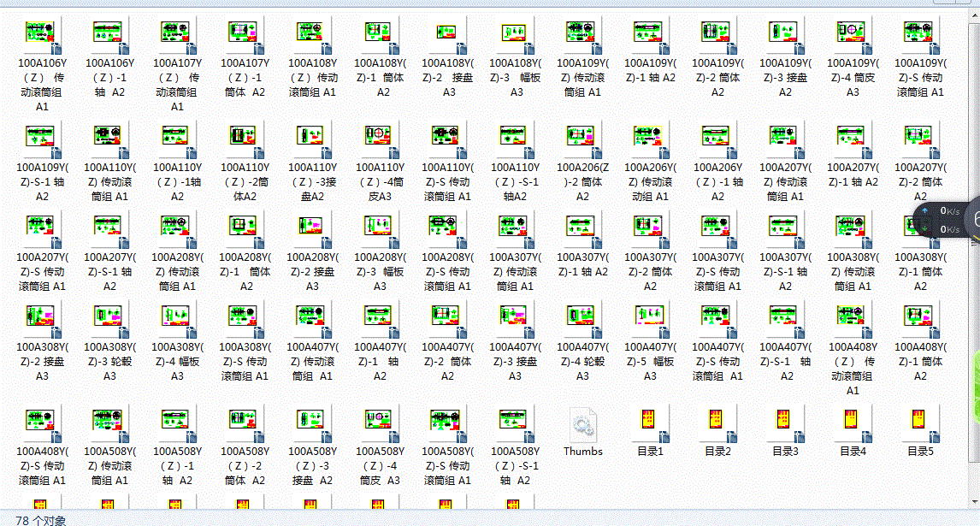Click filename 100A107Y(Z) 传动滚筒组 A1
The height and width of the screenshot is (526, 980).
178,85
